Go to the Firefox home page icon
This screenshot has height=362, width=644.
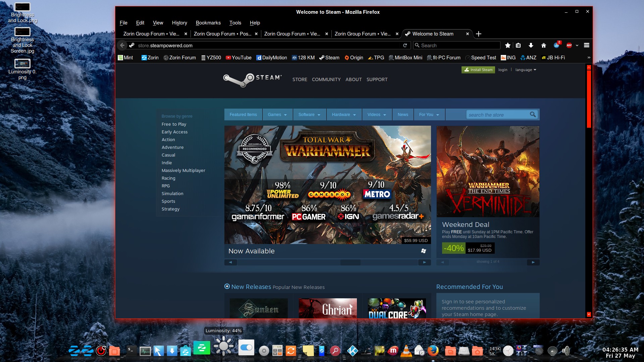click(544, 45)
